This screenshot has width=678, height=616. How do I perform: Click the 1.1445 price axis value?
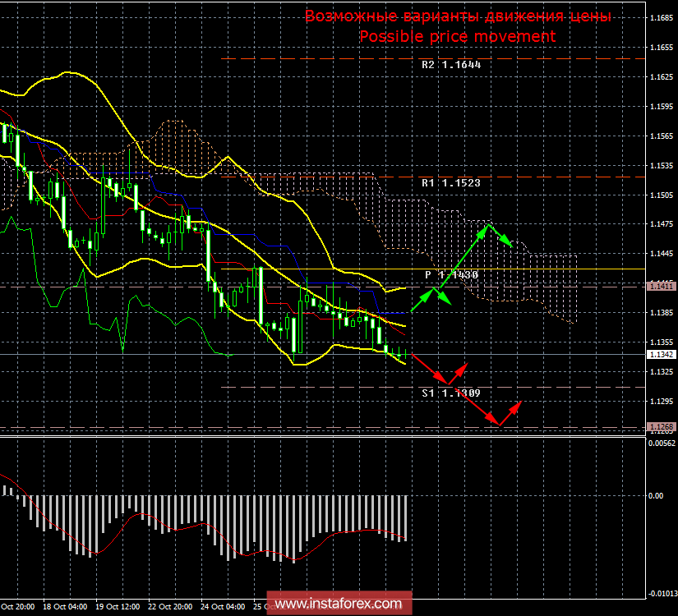(662, 254)
